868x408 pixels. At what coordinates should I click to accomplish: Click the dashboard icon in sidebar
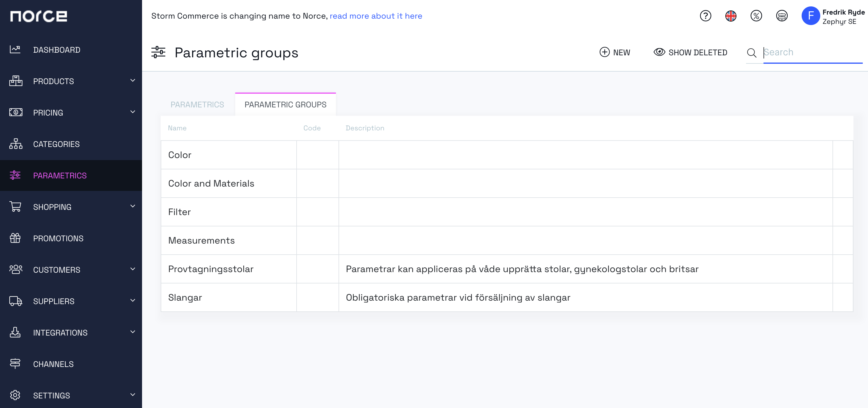[15, 49]
